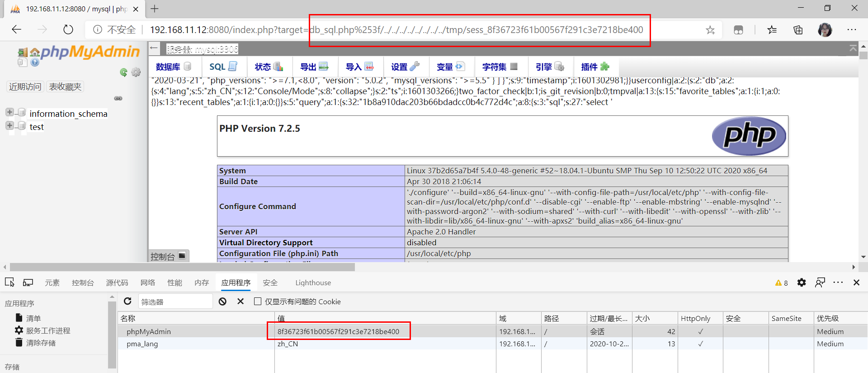The height and width of the screenshot is (373, 868).
Task: Reload navigation panel with green refresh icon
Action: coord(123,72)
